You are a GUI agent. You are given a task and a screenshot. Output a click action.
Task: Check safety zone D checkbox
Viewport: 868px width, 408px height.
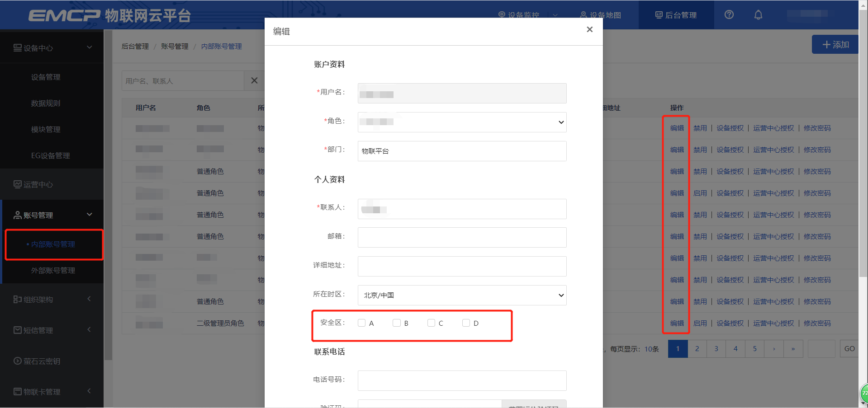click(466, 323)
